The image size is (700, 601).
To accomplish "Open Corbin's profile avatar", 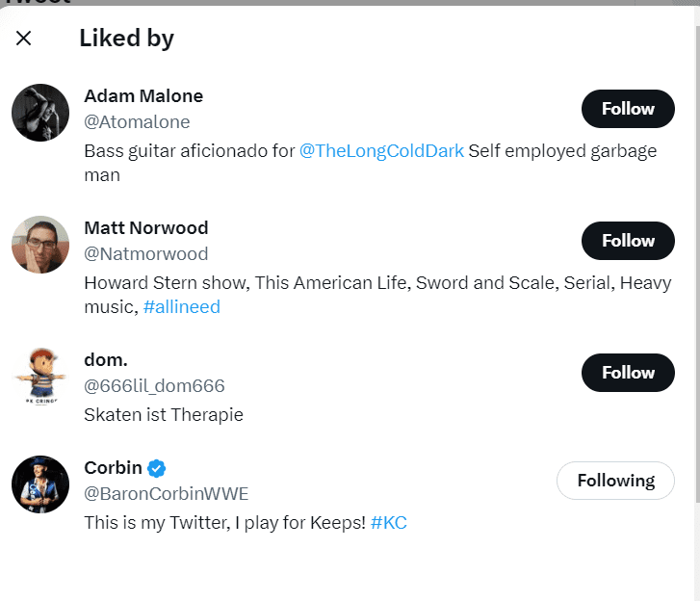I will point(40,484).
